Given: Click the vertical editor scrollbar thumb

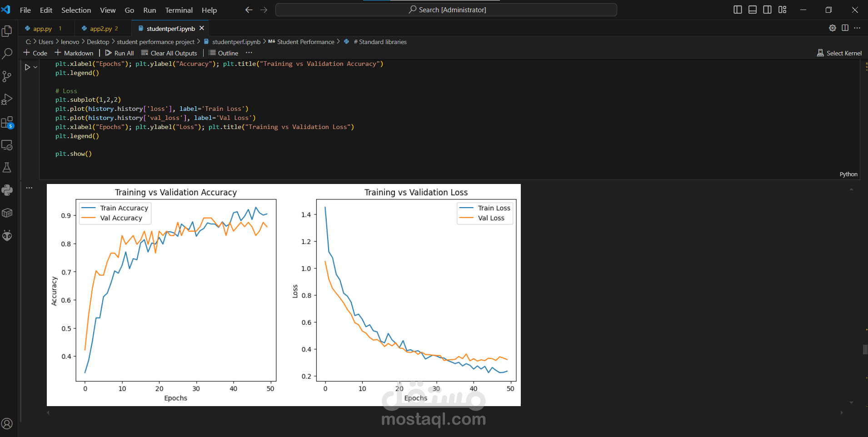Looking at the screenshot, I should tap(865, 349).
